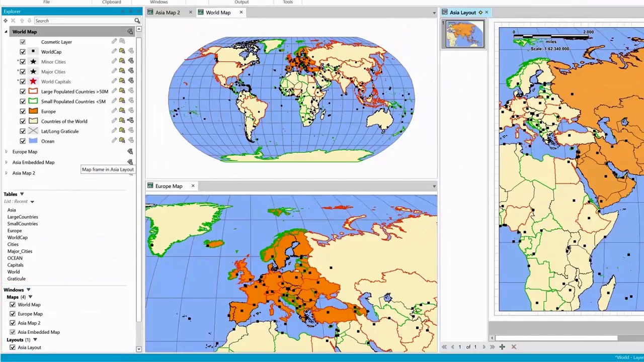Click the red X delete page icon

tap(514, 346)
